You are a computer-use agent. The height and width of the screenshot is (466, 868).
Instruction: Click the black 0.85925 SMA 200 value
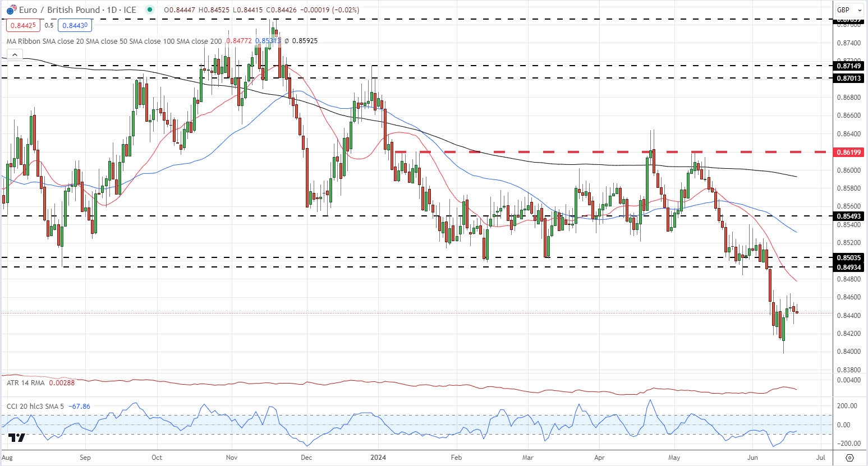pos(305,41)
